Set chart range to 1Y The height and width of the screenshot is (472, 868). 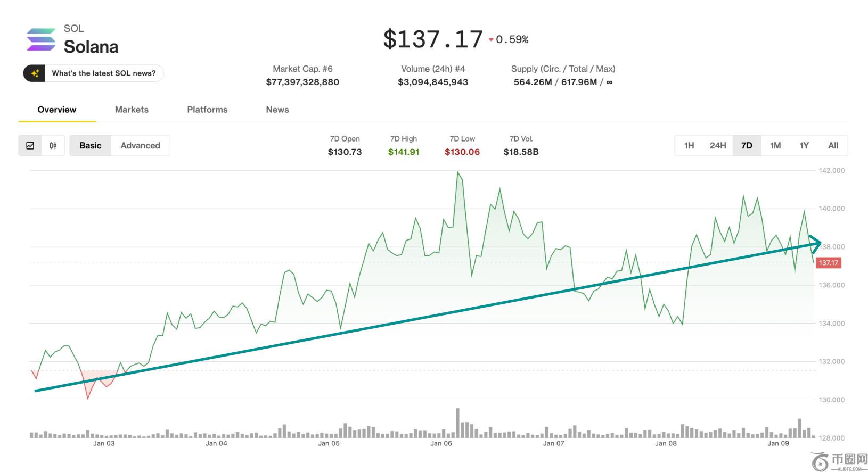pyautogui.click(x=804, y=145)
